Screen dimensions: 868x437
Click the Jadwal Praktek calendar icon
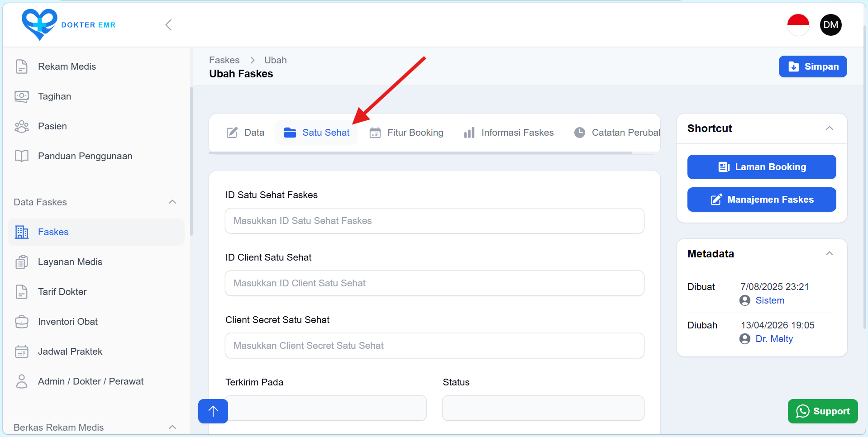click(x=22, y=351)
